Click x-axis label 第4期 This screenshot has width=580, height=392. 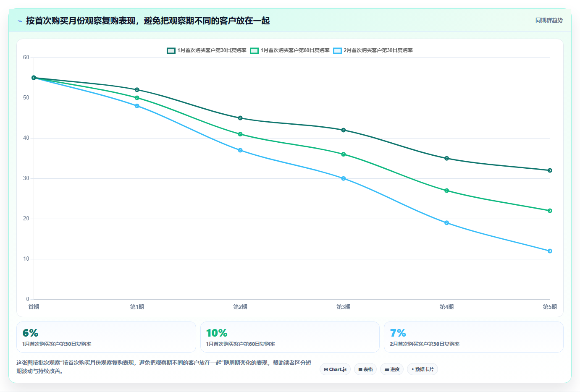446,307
